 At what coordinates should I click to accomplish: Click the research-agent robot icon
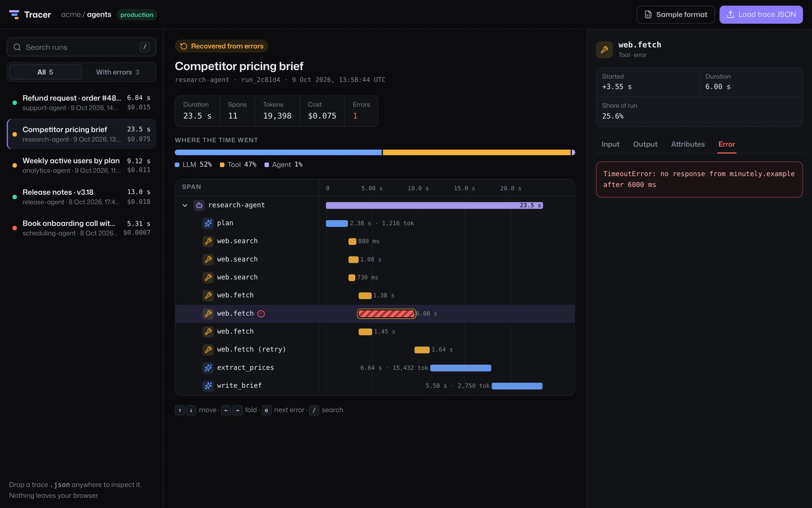199,205
